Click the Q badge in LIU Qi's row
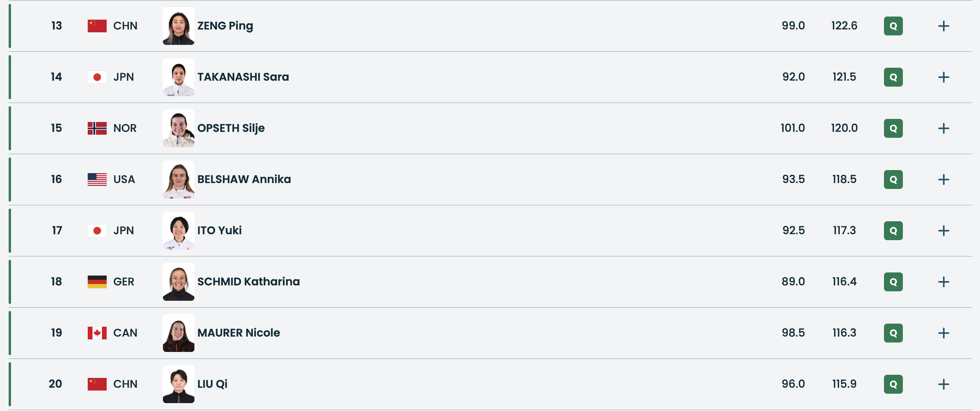Screen dimensions: 980x411 (x=893, y=384)
